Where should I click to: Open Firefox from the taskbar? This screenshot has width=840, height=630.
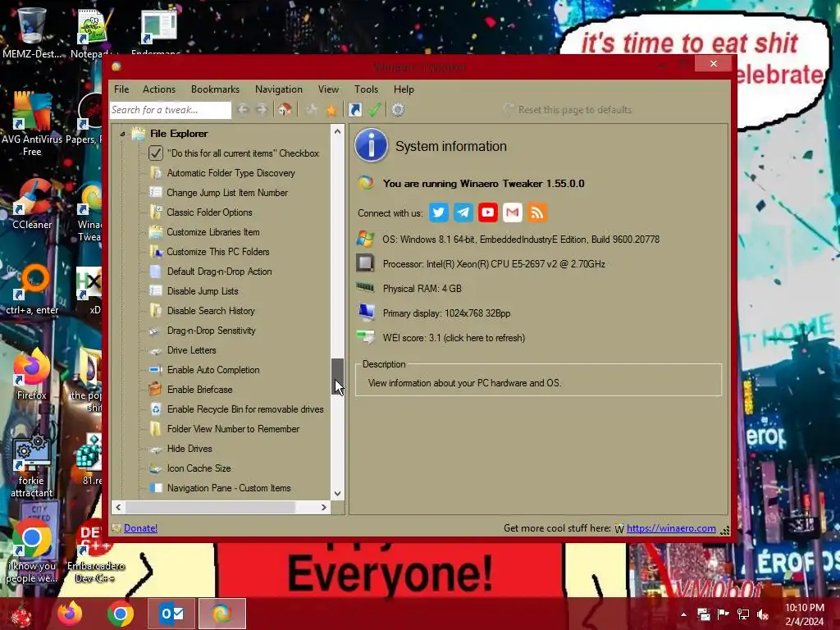(70, 614)
